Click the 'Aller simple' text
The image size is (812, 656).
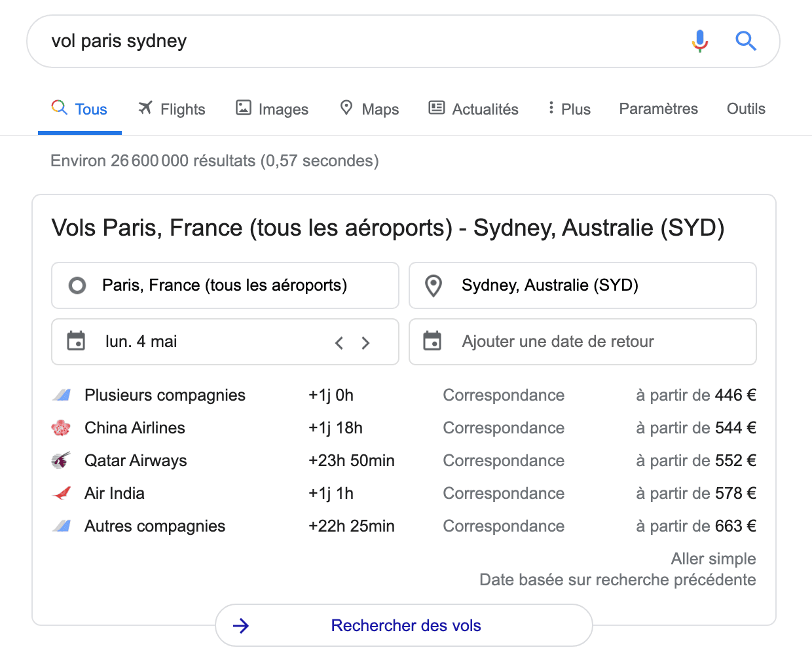(x=713, y=559)
